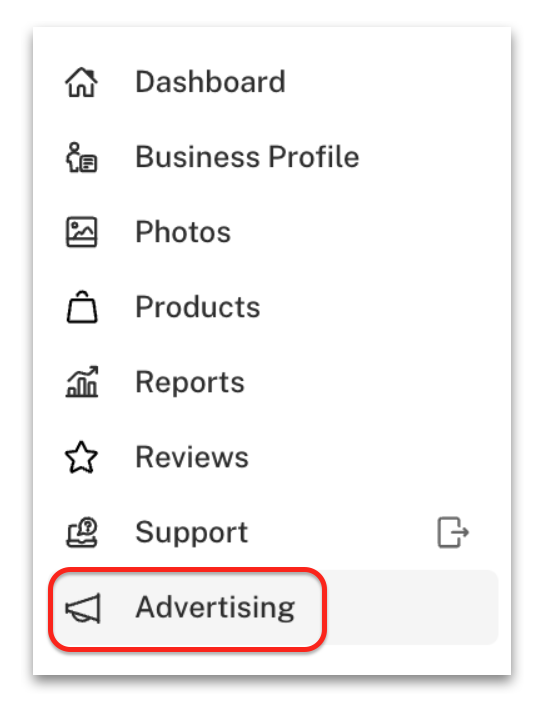Select the Support text label

[192, 533]
